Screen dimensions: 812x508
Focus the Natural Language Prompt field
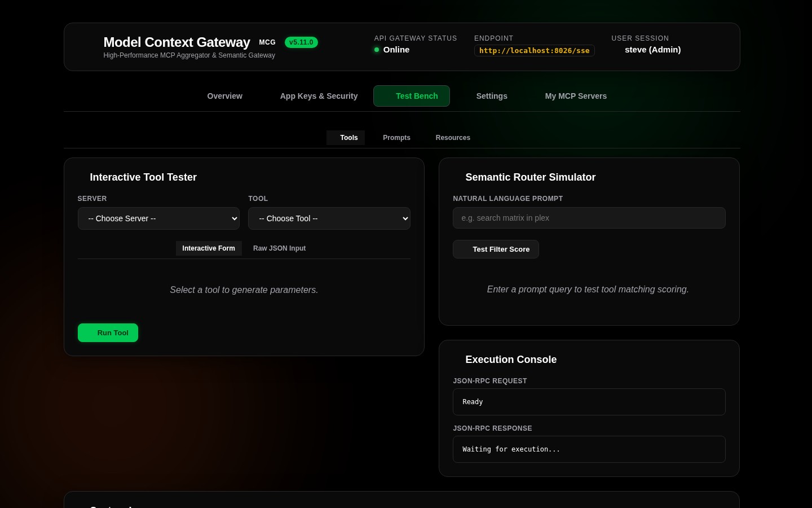tap(589, 218)
